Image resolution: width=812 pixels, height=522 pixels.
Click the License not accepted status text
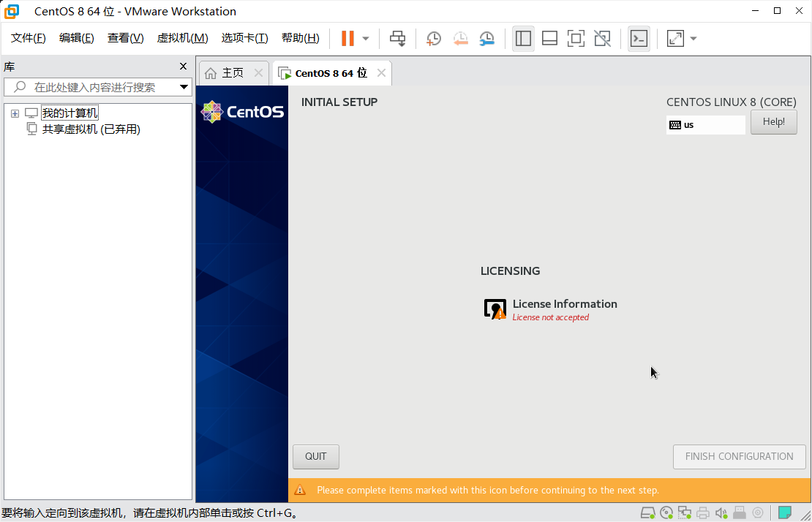click(x=551, y=317)
